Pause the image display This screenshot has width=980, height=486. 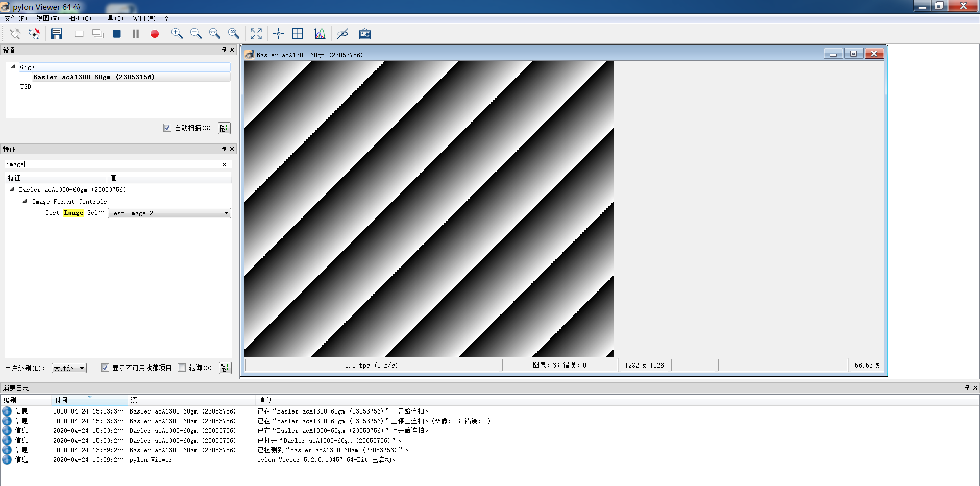(x=135, y=34)
